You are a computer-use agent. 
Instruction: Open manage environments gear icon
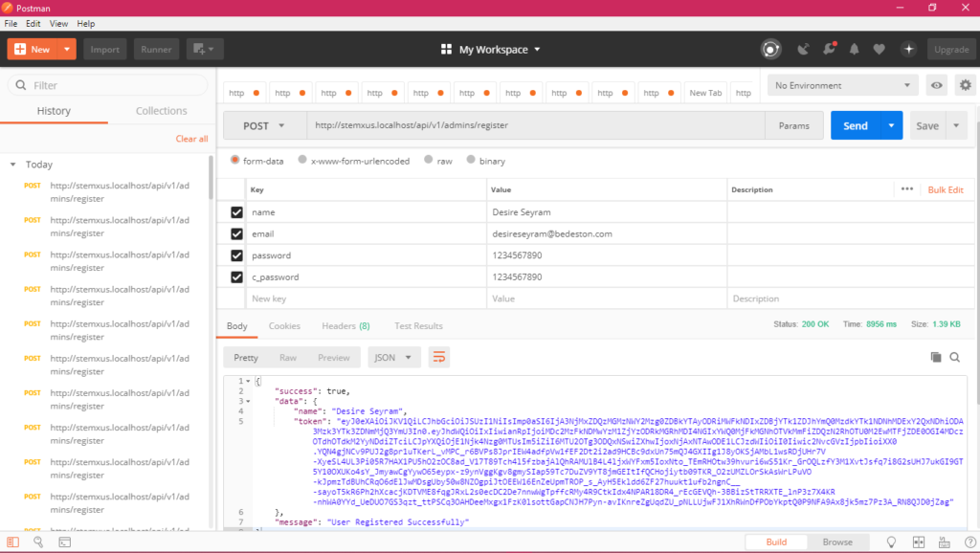(965, 85)
